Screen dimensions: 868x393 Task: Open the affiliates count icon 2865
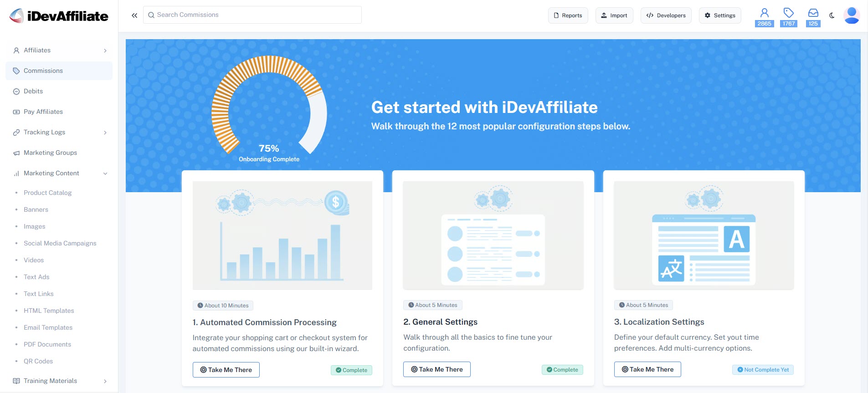click(764, 17)
